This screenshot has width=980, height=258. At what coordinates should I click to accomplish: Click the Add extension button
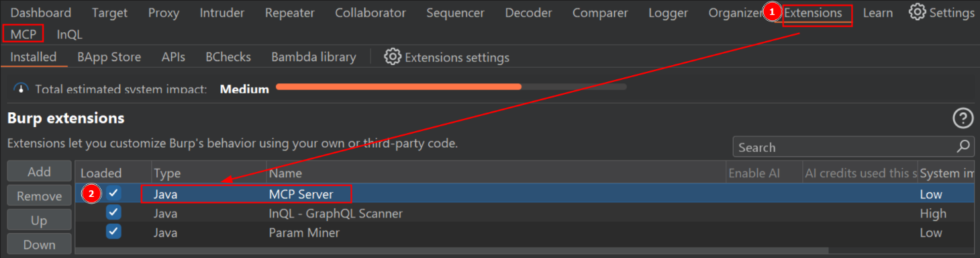(x=39, y=171)
